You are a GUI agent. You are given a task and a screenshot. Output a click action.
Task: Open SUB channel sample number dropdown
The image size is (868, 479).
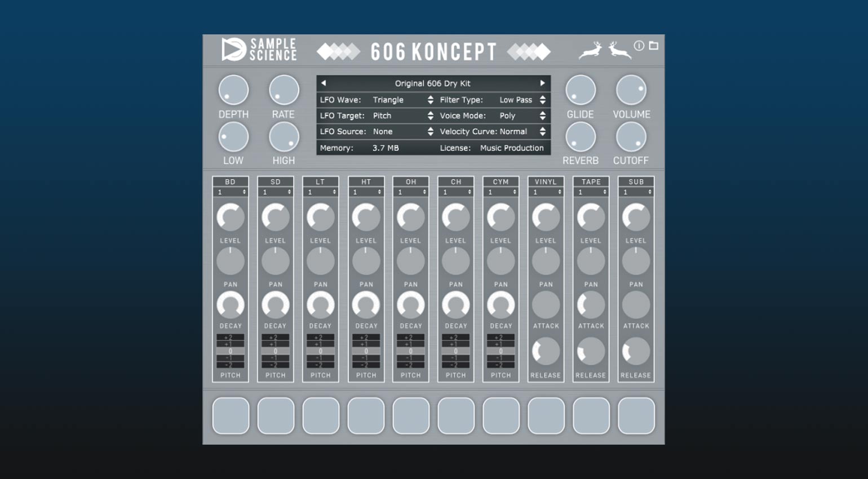pos(636,192)
